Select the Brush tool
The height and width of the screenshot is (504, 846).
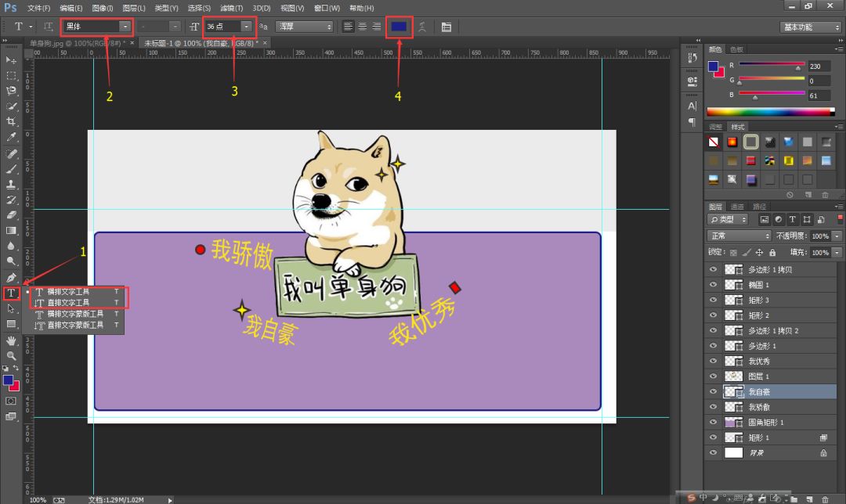point(11,169)
